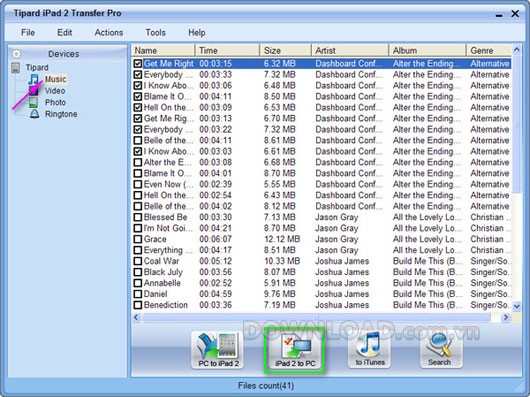Open the Edit menu
Image resolution: width=530 pixels, height=397 pixels.
point(64,32)
